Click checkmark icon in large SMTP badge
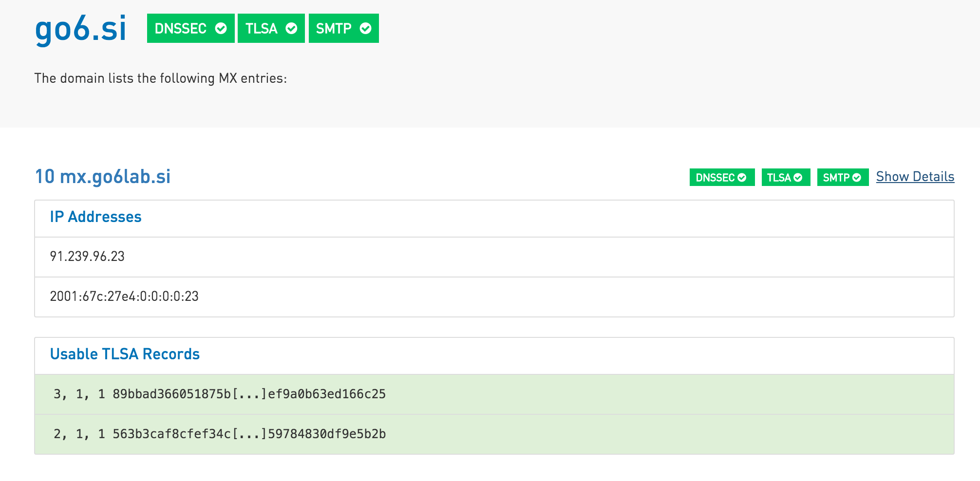 pos(365,29)
